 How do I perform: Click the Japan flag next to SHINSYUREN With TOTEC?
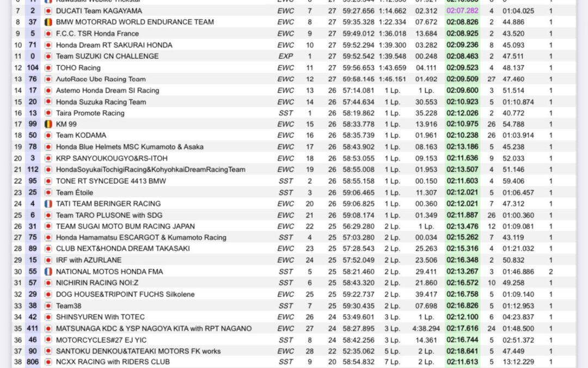click(x=48, y=317)
